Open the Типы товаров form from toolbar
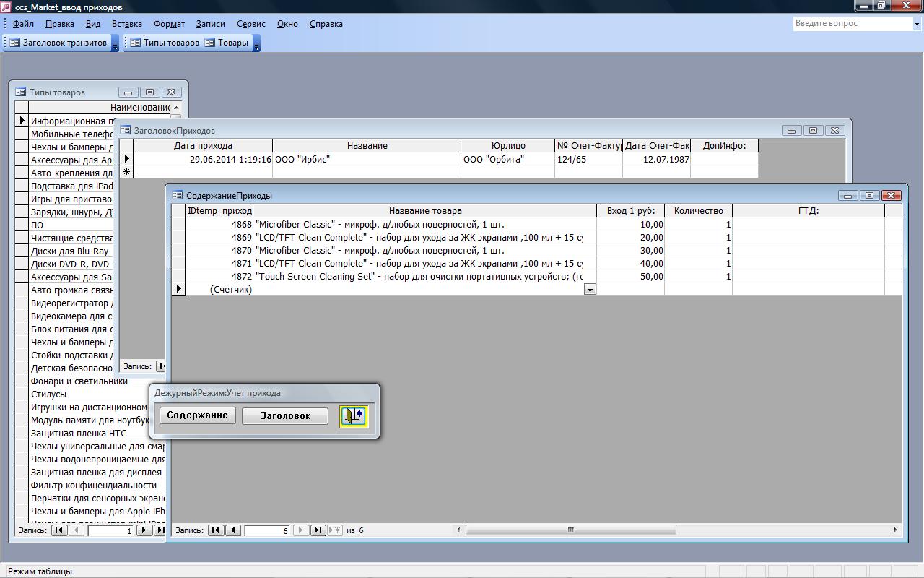Screen dimensions: 924x578 (164, 43)
